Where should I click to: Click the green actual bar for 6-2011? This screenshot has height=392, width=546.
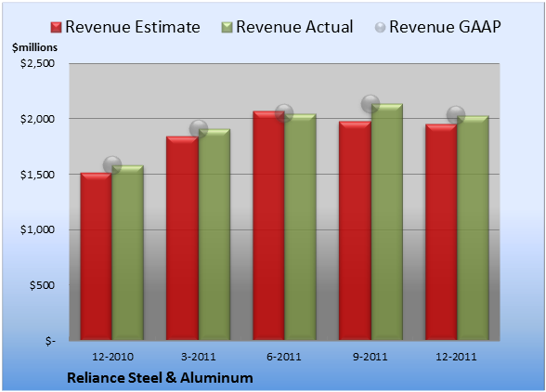tap(300, 227)
